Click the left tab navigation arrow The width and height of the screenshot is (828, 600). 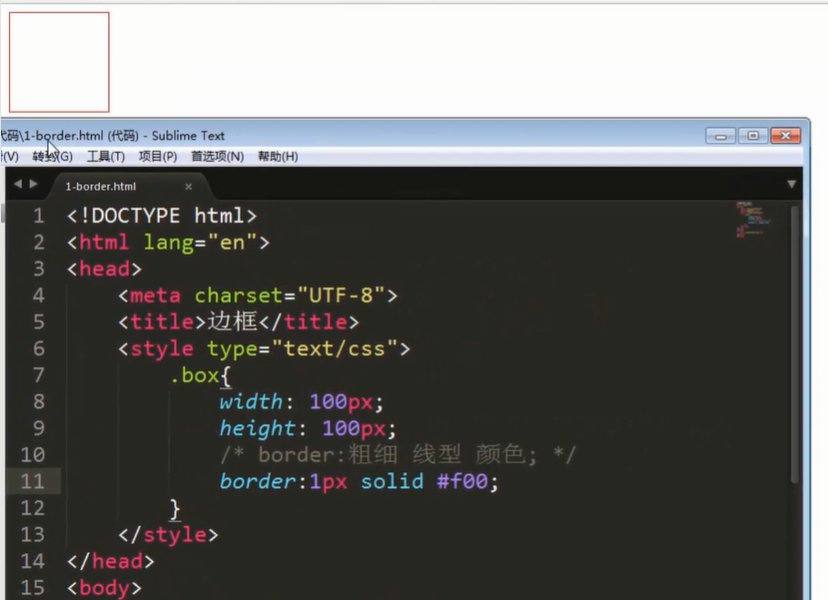(x=17, y=184)
